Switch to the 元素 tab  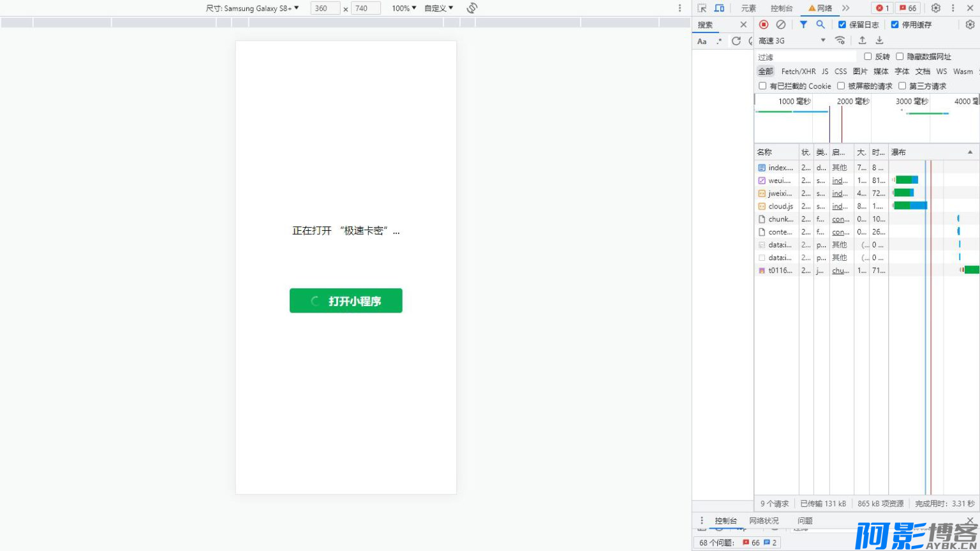pyautogui.click(x=748, y=8)
